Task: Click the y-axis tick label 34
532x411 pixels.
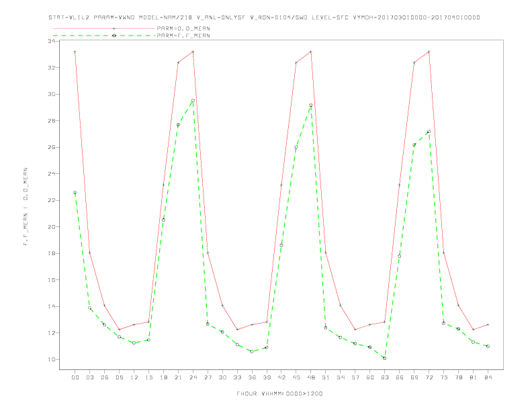Action: click(x=52, y=41)
